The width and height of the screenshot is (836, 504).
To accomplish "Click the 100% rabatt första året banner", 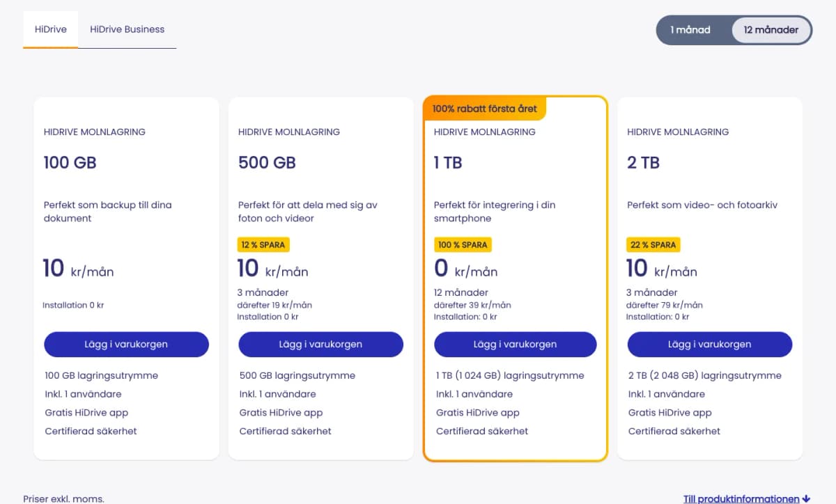I will pyautogui.click(x=485, y=109).
